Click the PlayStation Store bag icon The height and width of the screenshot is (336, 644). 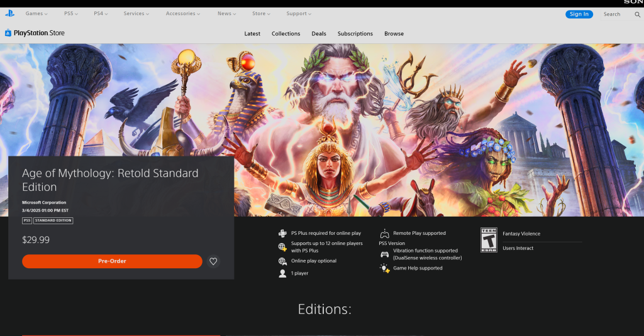[8, 33]
